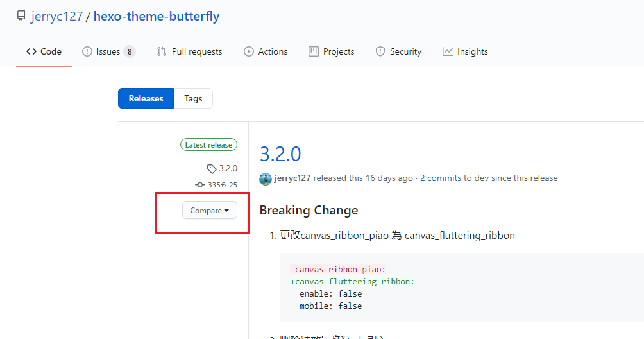
Task: Switch to the Tags tab
Action: (x=193, y=98)
